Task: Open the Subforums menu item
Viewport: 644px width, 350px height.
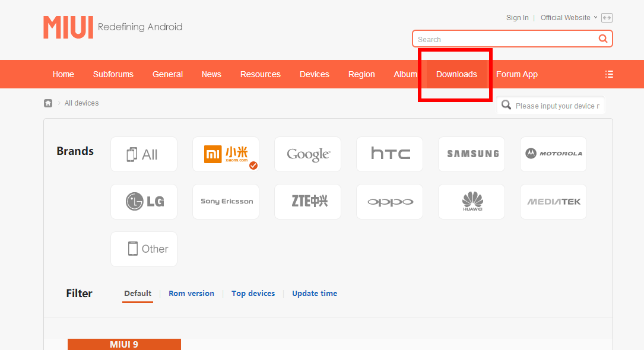Action: [113, 74]
